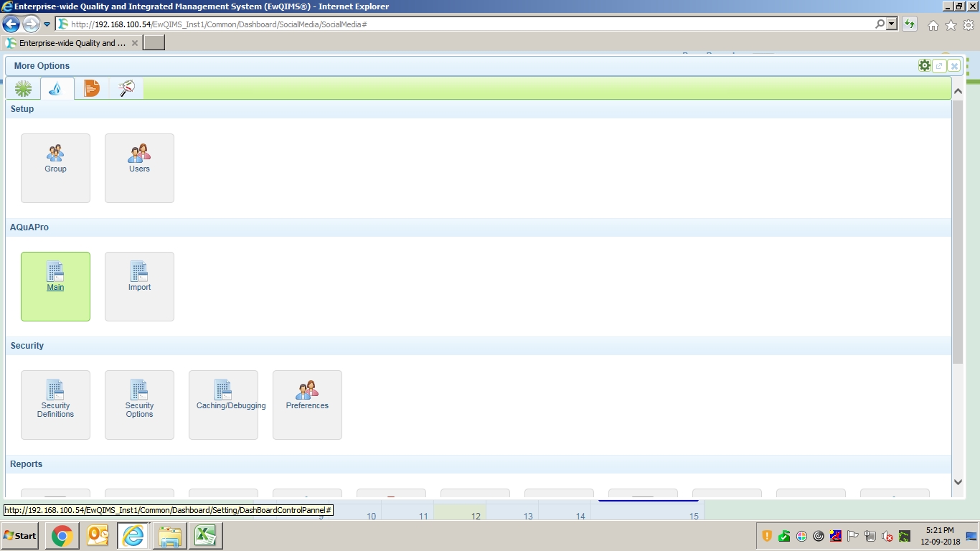Click the address bar search magnifier icon
Image resolution: width=980 pixels, height=551 pixels.
[x=880, y=24]
